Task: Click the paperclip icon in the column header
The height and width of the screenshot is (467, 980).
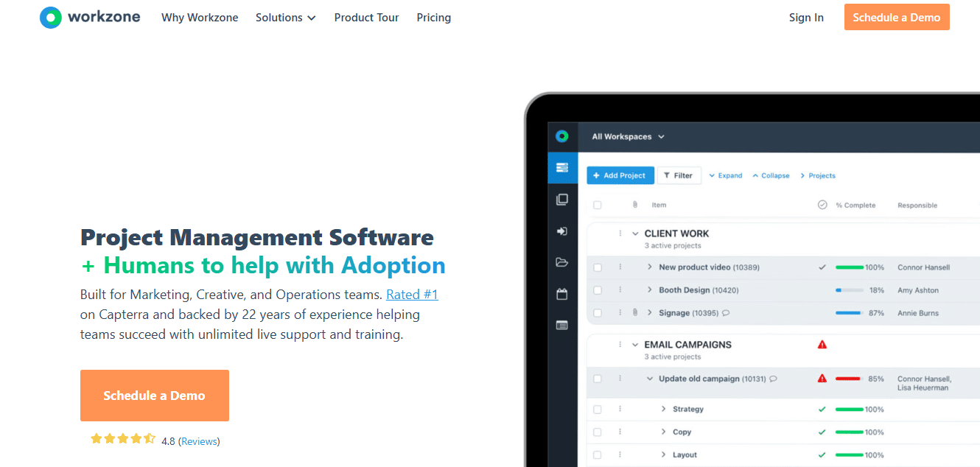Action: 634,205
